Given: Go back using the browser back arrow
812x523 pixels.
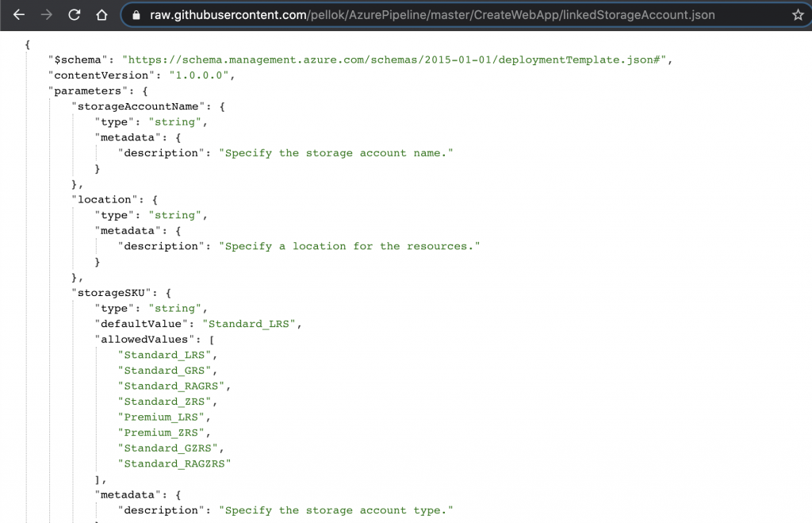Looking at the screenshot, I should pyautogui.click(x=19, y=15).
